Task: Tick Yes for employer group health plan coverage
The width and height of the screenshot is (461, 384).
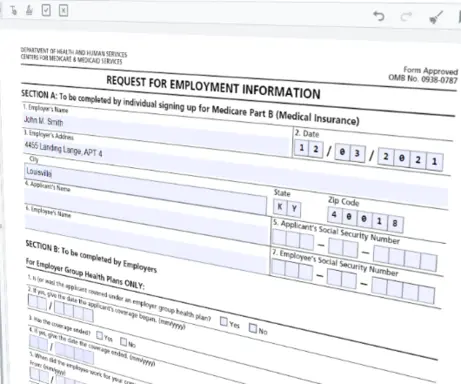Action: 224,321
